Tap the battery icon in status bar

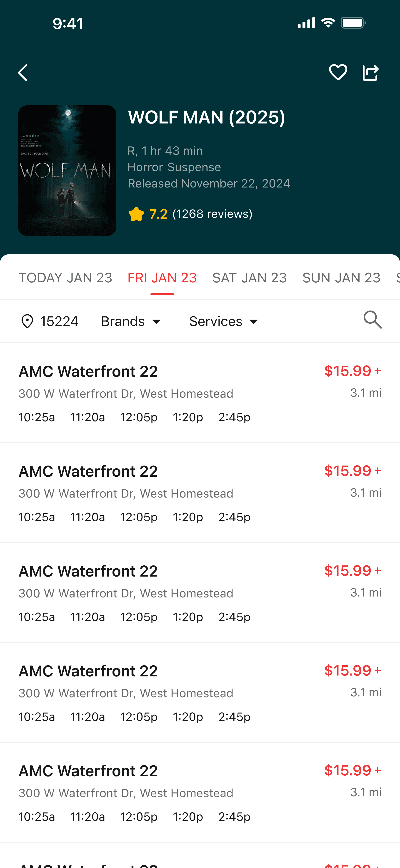353,23
